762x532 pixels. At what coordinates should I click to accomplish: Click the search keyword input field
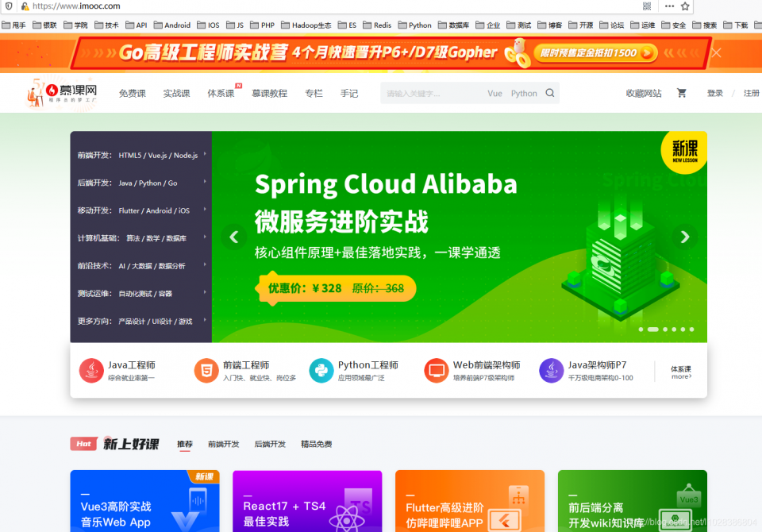coord(433,93)
